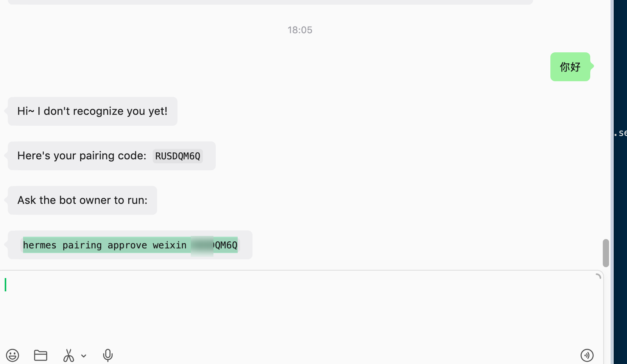Click the partially visible gray bubble at top
The width and height of the screenshot is (627, 364).
[x=271, y=2]
